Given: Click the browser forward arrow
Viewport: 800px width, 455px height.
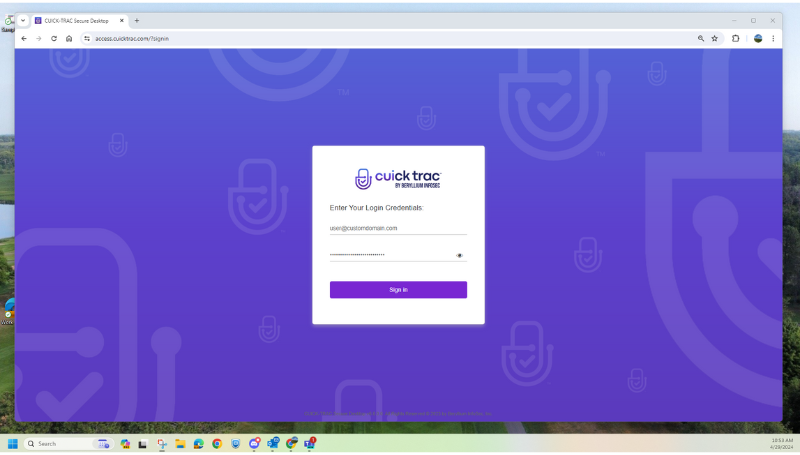Looking at the screenshot, I should 39,39.
